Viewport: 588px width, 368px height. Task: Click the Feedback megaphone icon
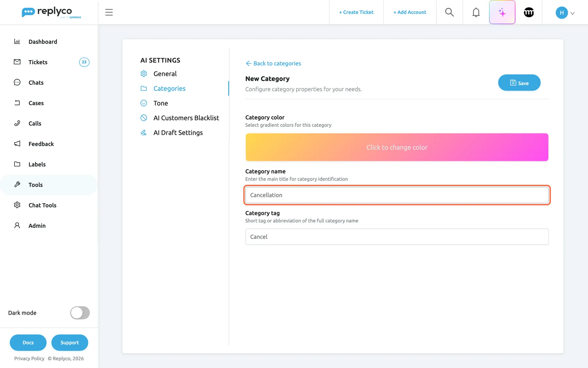(x=17, y=144)
